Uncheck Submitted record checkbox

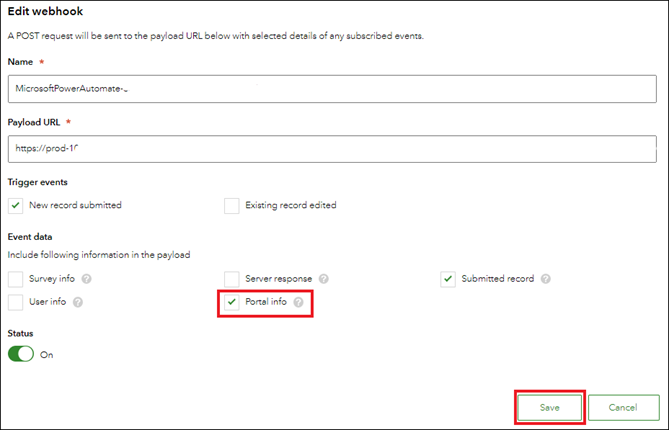click(448, 279)
